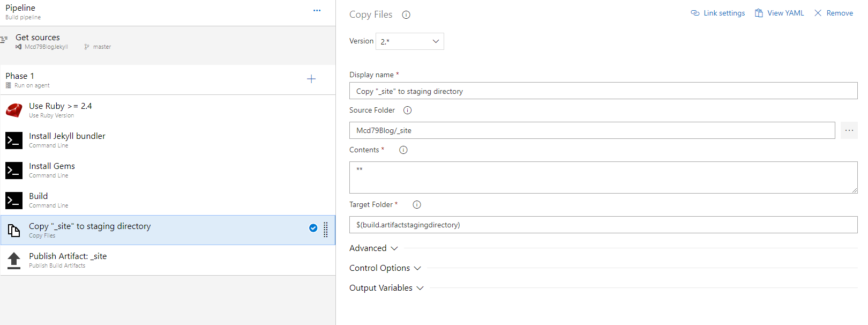This screenshot has width=868, height=325.
Task: Click the Link settings link
Action: (x=718, y=13)
